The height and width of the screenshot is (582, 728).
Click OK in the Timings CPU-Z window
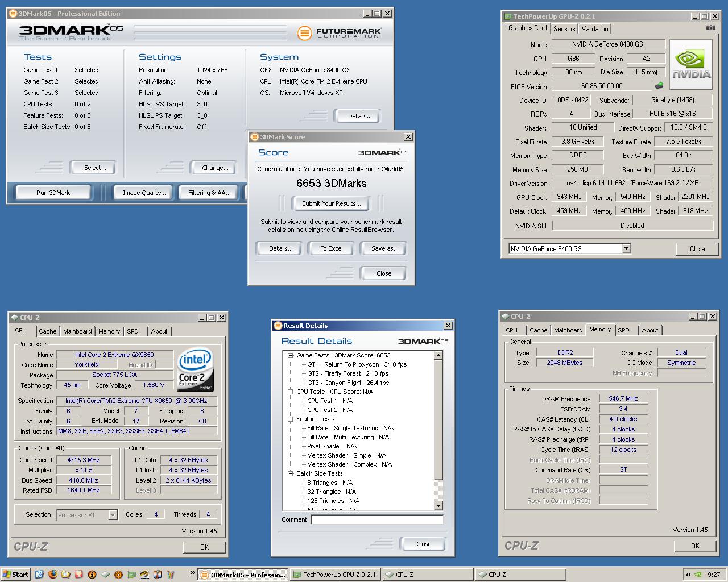click(x=695, y=546)
